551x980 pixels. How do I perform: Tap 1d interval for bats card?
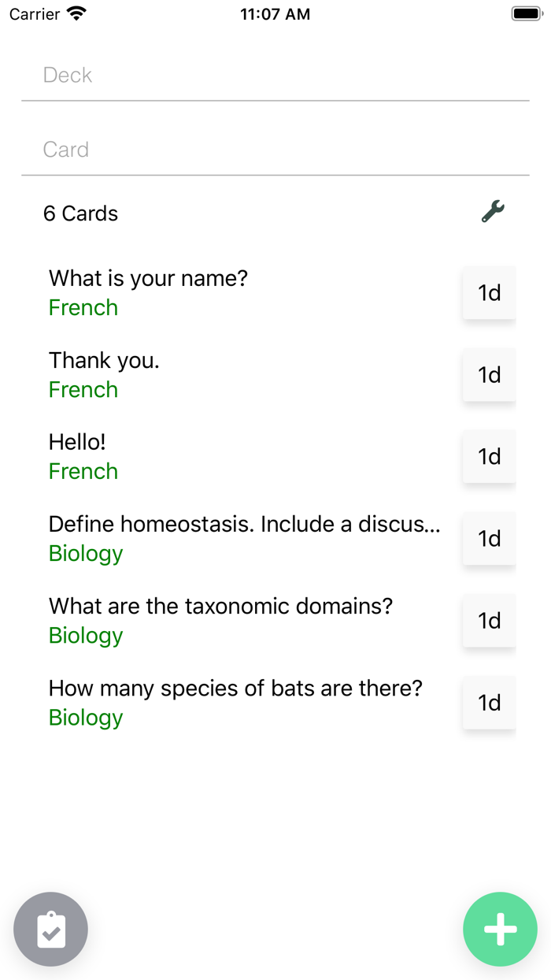[489, 703]
